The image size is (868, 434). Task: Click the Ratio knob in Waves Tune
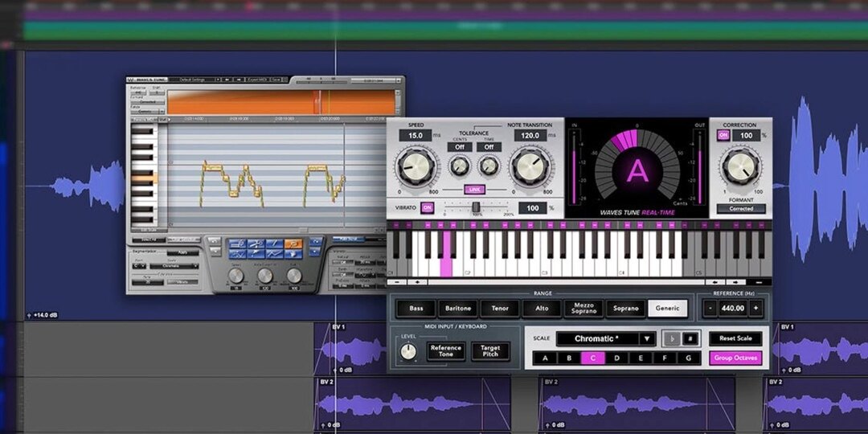pyautogui.click(x=294, y=276)
